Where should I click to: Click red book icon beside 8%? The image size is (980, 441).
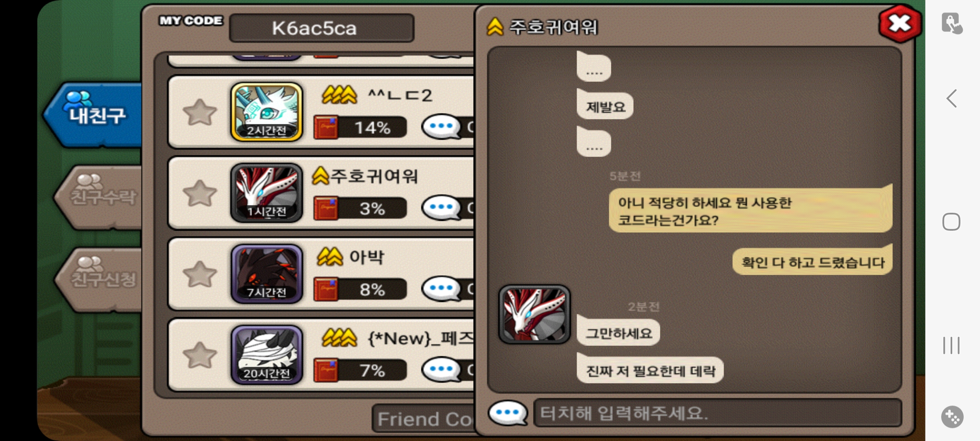[326, 290]
